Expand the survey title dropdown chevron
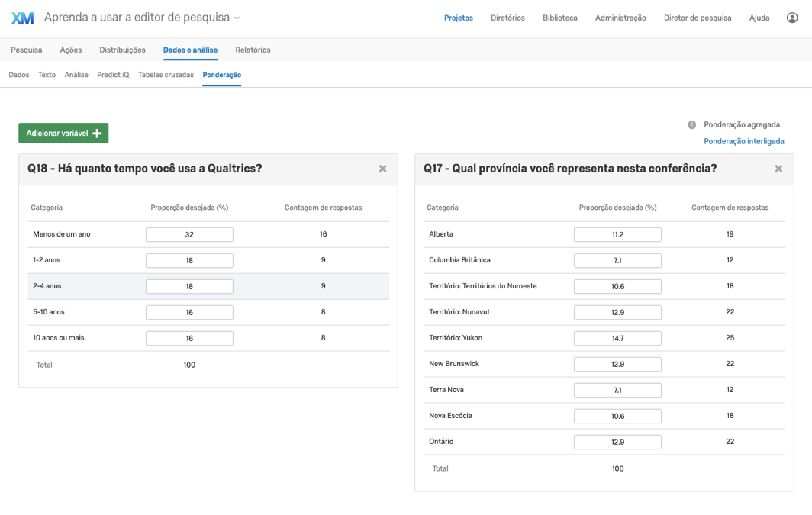The width and height of the screenshot is (812, 515). [237, 18]
